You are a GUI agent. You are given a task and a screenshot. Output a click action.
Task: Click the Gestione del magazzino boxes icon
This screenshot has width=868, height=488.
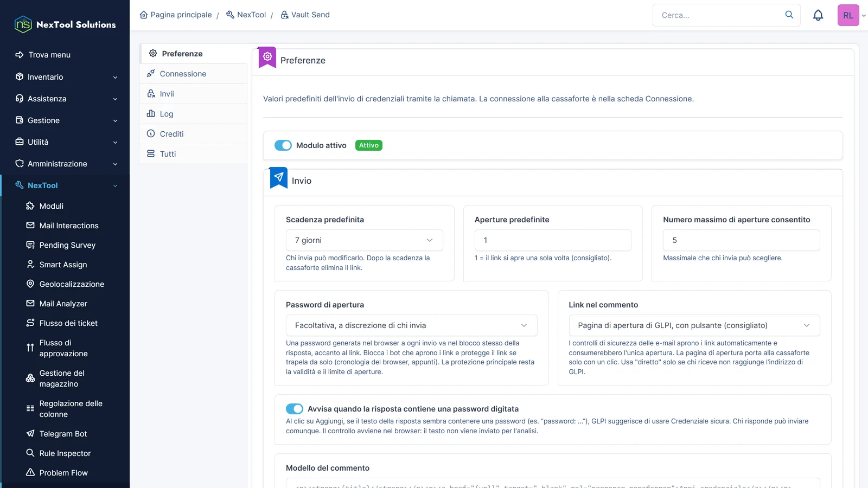[30, 378]
